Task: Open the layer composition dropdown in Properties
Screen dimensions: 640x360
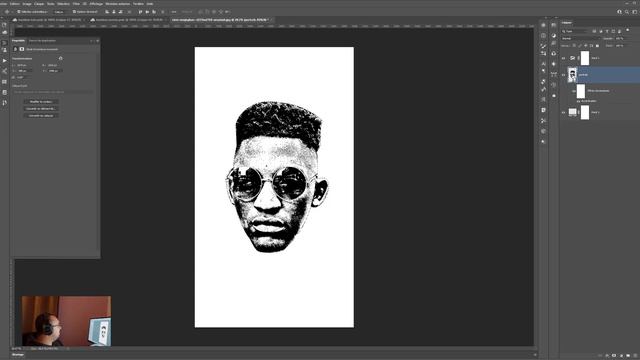Action: [53, 92]
